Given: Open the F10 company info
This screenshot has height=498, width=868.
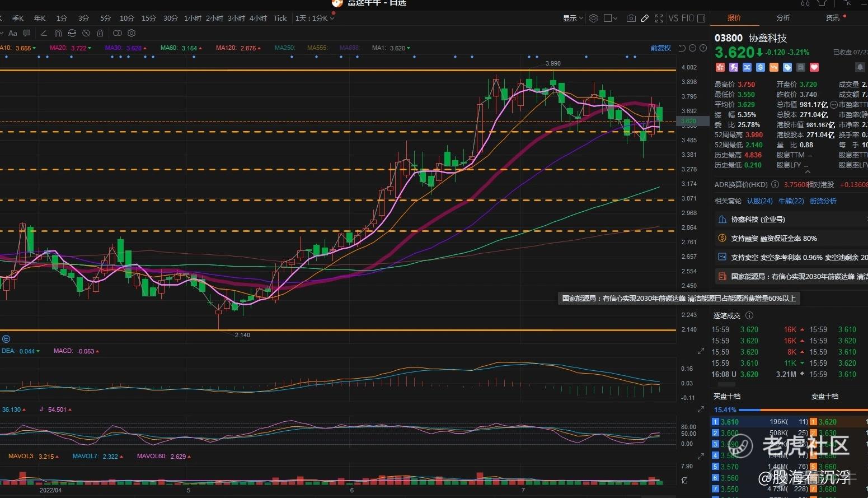Looking at the screenshot, I should tap(687, 18).
